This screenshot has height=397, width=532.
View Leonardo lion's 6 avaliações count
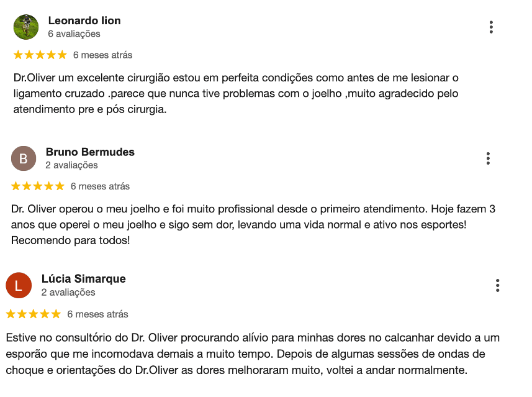[74, 34]
